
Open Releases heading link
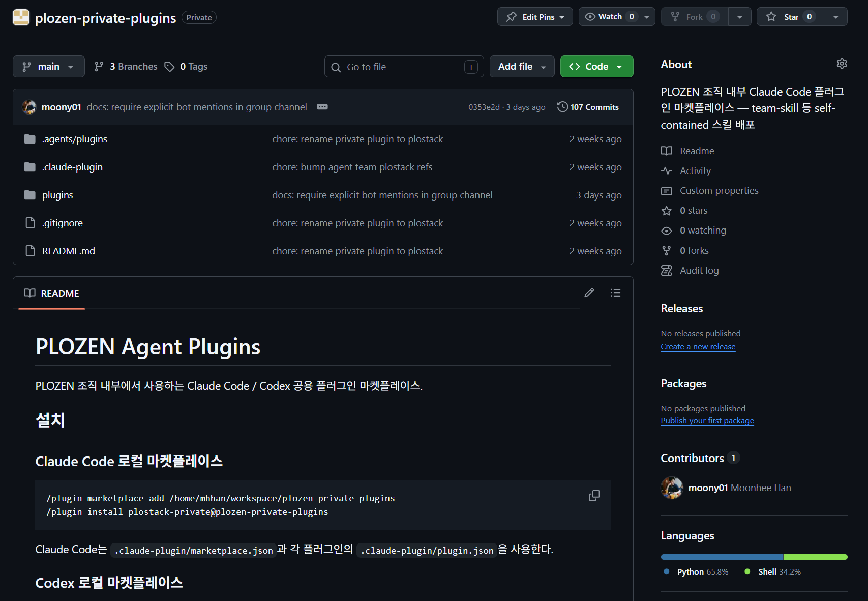pyautogui.click(x=682, y=308)
